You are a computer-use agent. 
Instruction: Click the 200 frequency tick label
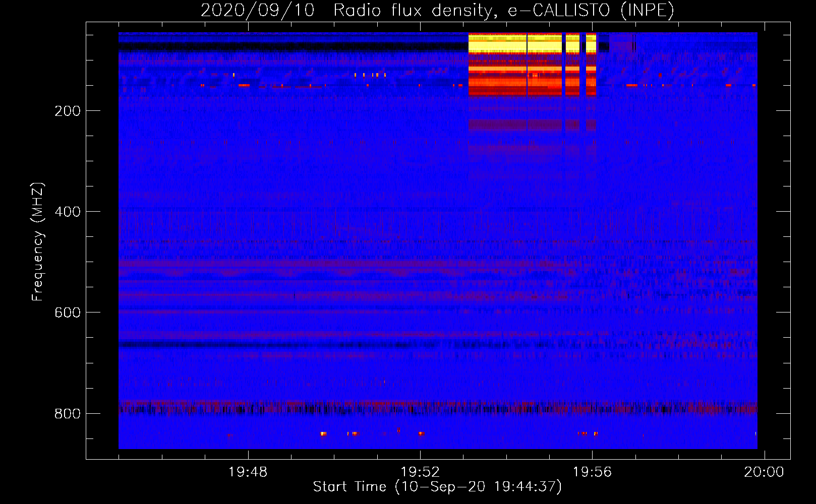pos(68,111)
